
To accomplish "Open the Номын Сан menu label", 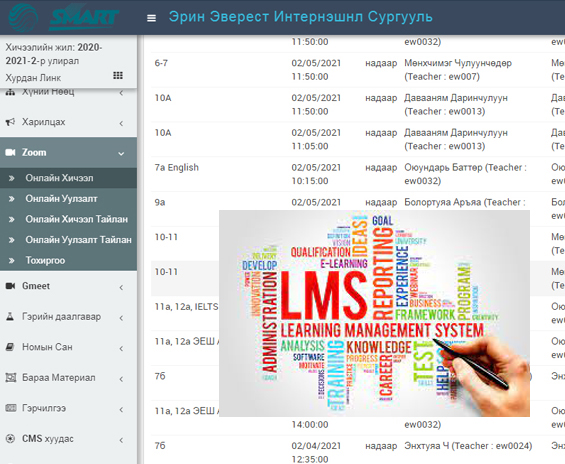I will click(x=47, y=347).
